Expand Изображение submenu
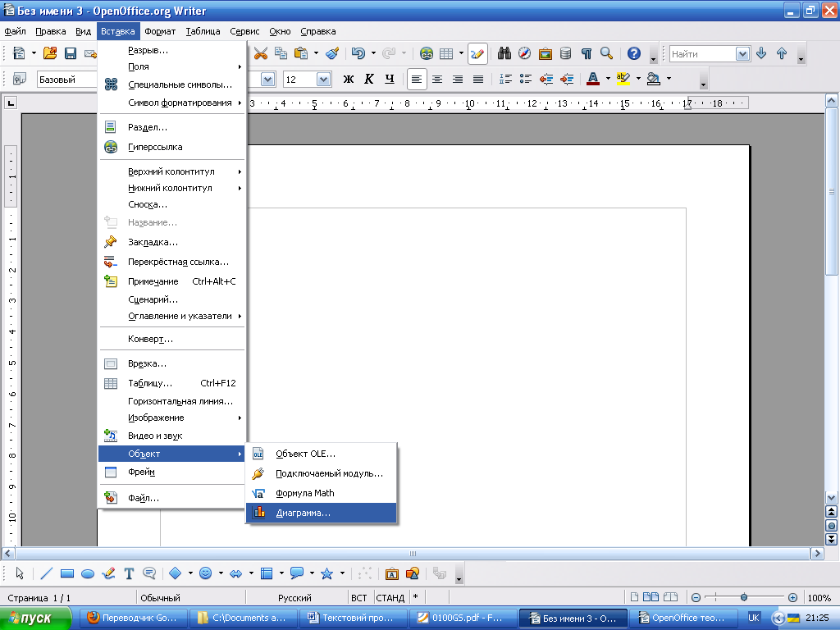 tap(171, 418)
